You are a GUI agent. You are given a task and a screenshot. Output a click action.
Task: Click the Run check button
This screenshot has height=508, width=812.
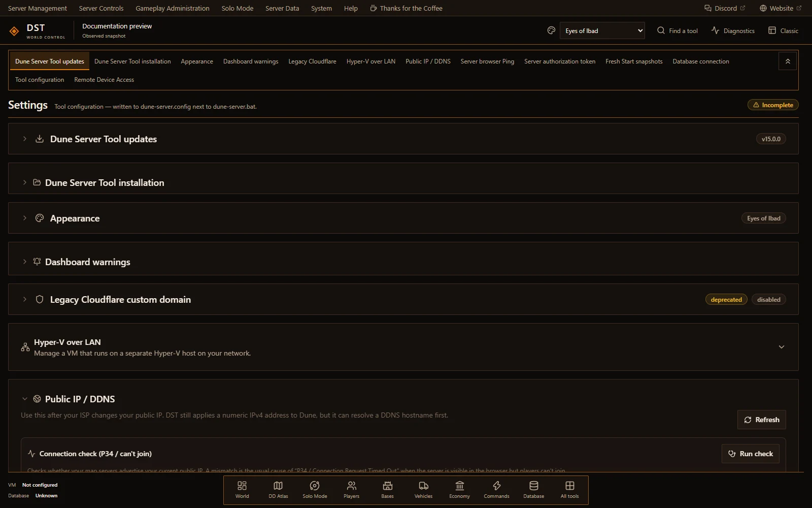point(751,454)
